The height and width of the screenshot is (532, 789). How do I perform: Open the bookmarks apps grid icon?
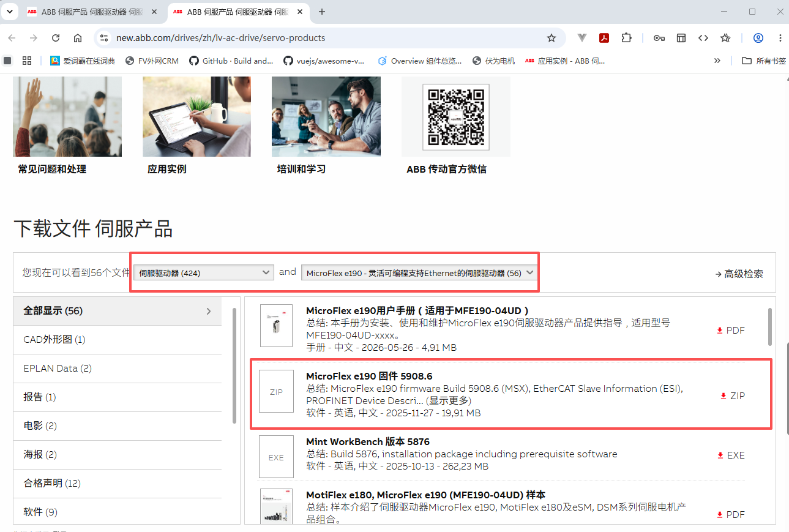click(x=26, y=61)
